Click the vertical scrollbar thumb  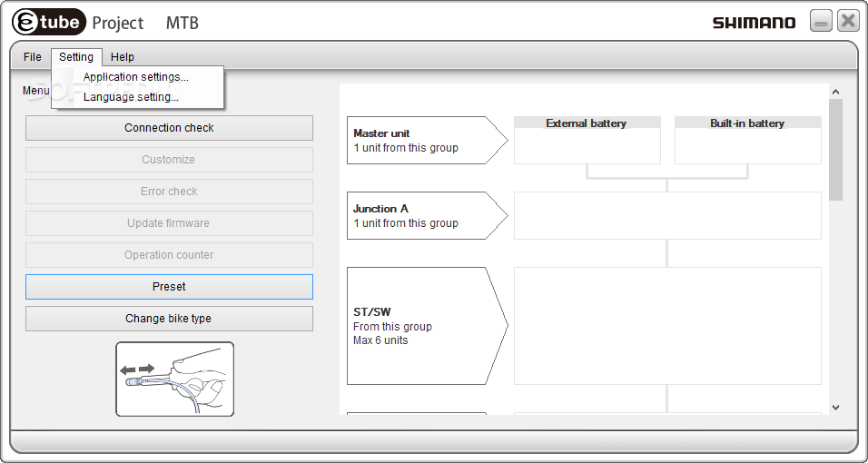coord(836,150)
